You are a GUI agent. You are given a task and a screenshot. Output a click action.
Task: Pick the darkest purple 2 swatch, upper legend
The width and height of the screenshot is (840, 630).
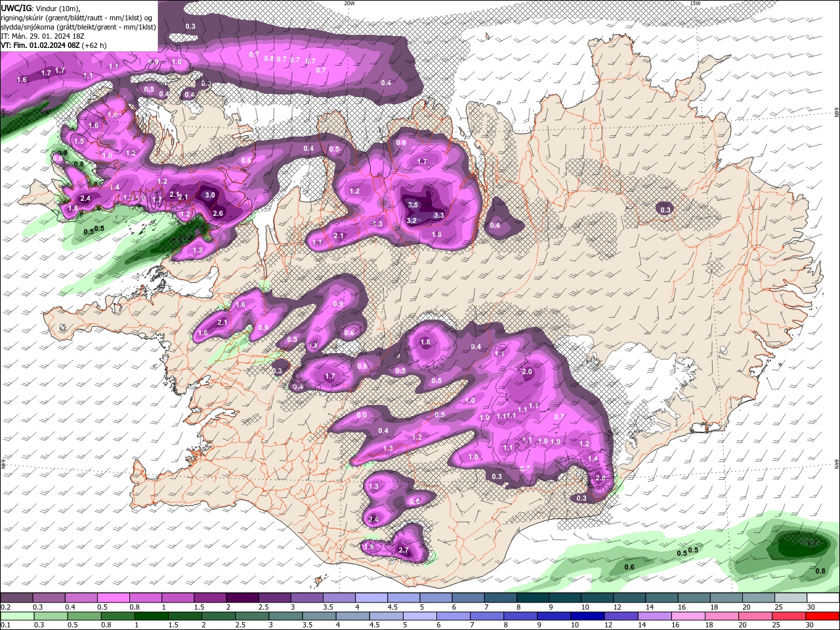(242, 598)
